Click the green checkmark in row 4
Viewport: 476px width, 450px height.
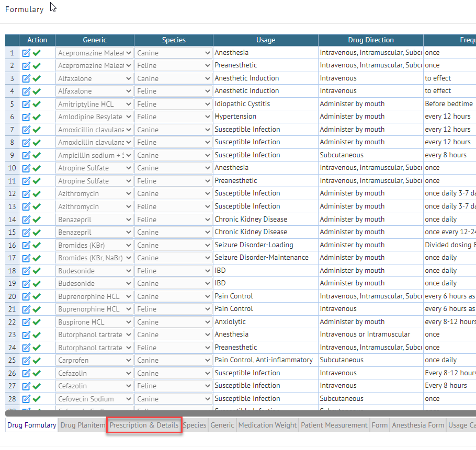click(x=37, y=91)
